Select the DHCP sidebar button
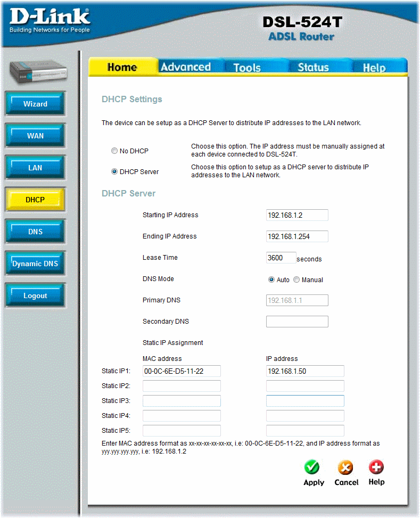The height and width of the screenshot is (518, 420). click(x=35, y=200)
